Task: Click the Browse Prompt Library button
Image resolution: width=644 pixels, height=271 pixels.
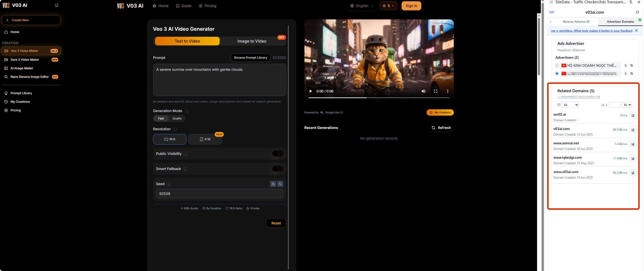Action: [x=250, y=58]
